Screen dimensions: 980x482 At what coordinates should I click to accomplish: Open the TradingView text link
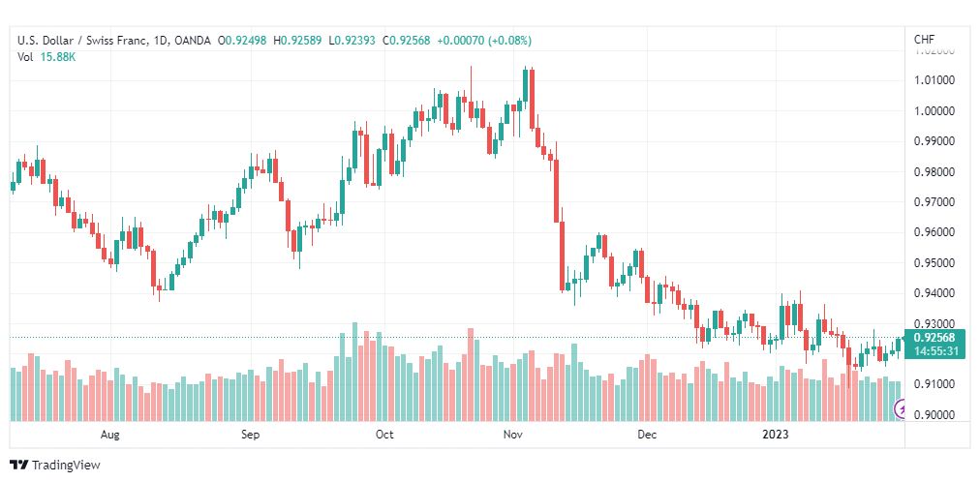click(66, 465)
